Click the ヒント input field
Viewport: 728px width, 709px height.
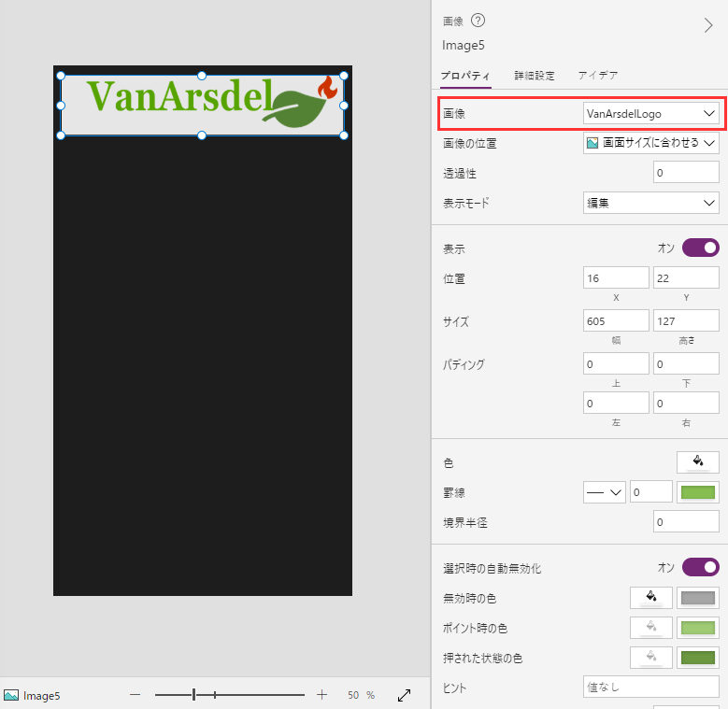651,687
